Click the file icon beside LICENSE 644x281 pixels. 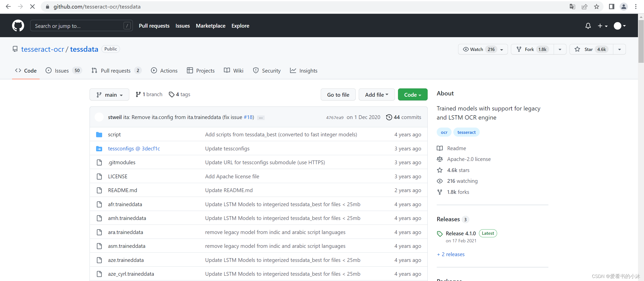point(99,177)
